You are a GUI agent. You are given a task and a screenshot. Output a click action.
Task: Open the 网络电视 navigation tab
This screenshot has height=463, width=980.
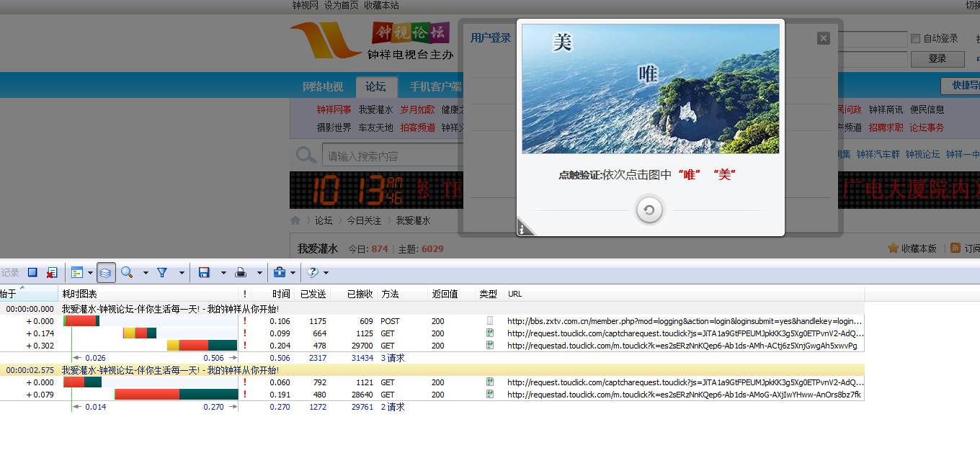[323, 86]
